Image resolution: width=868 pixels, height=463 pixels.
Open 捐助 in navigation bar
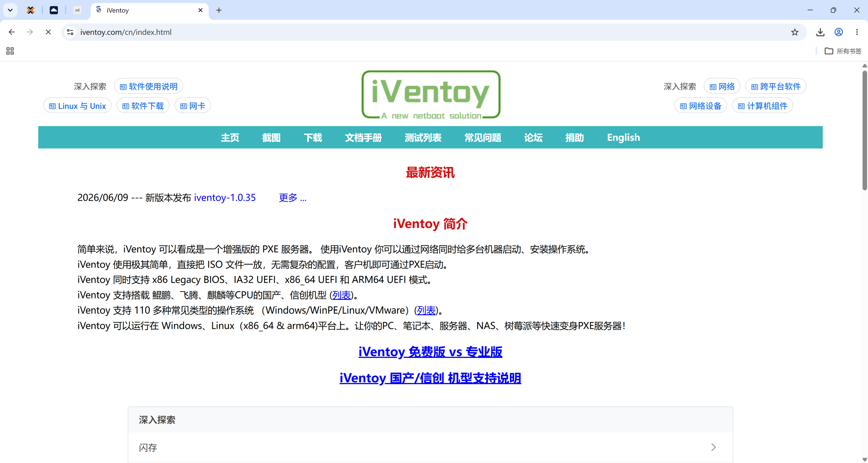click(x=574, y=138)
